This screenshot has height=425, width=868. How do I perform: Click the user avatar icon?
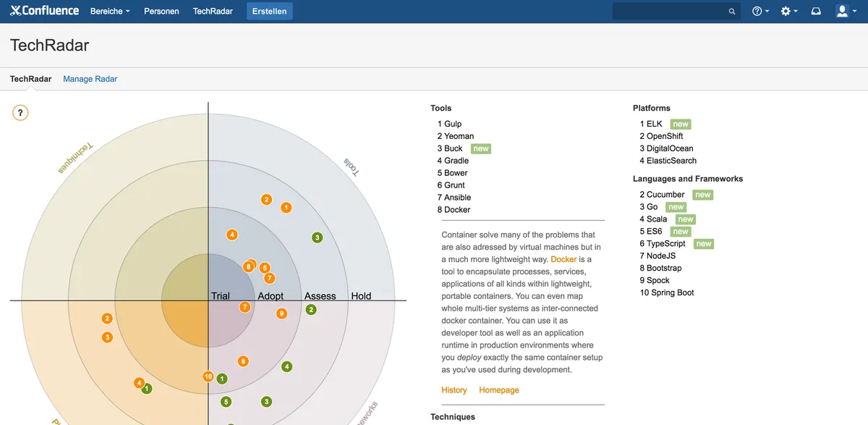(842, 11)
